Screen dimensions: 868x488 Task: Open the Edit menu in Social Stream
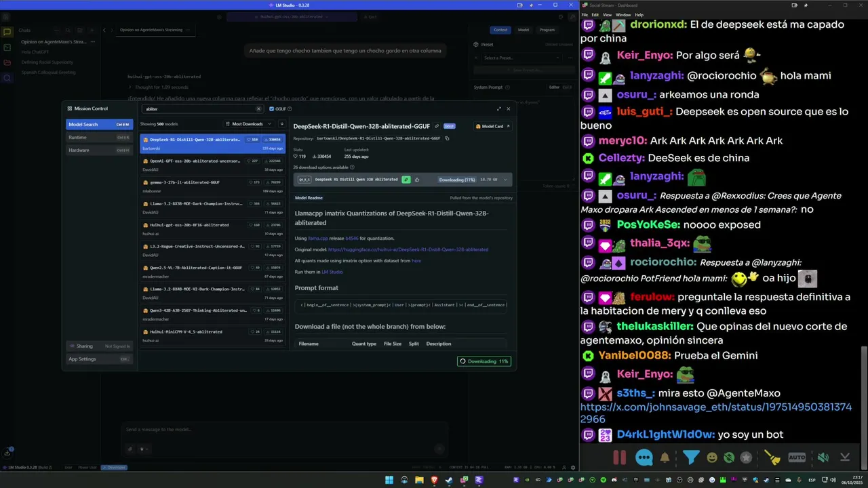click(x=595, y=14)
